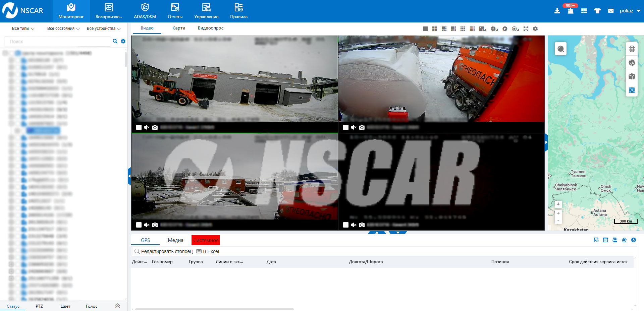Open the stream type lightning dropdown
Screen dimensions: 644x311
(494, 29)
